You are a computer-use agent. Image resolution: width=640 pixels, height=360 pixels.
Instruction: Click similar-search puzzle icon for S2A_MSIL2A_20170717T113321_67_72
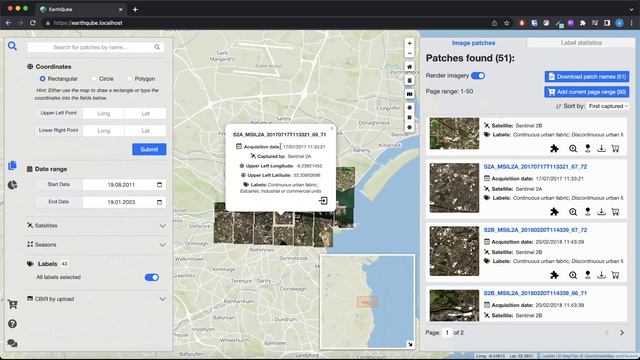tap(554, 212)
